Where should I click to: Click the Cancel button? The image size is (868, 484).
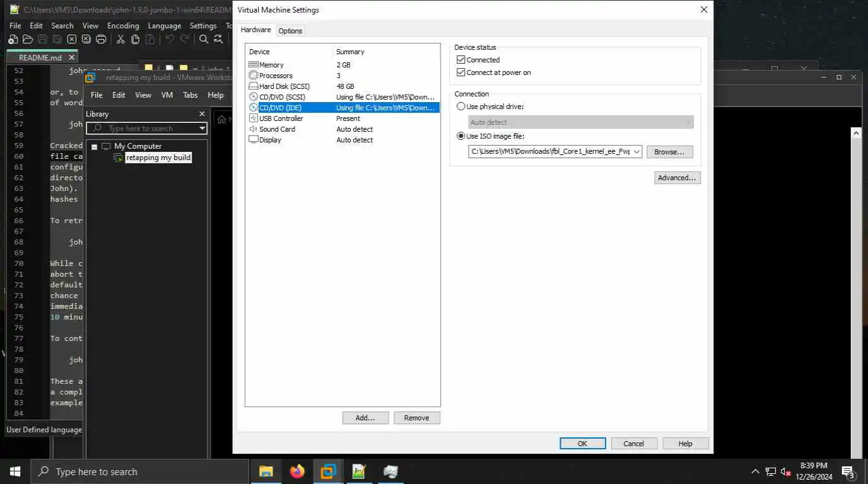634,444
